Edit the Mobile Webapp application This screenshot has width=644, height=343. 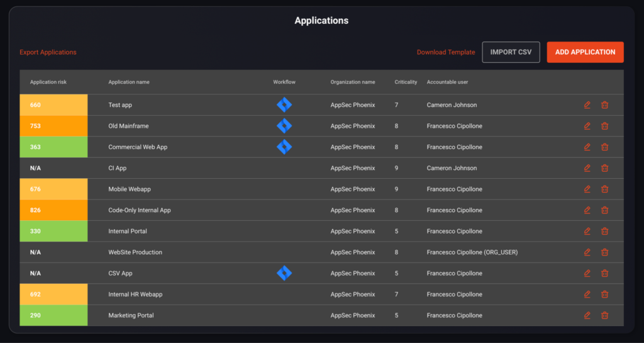tap(587, 189)
